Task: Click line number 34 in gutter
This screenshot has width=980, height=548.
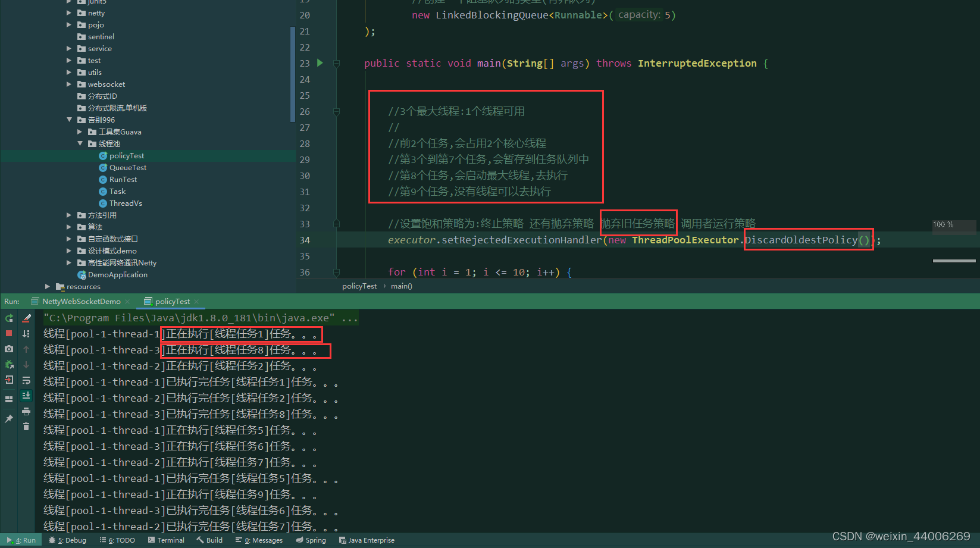Action: pyautogui.click(x=305, y=240)
